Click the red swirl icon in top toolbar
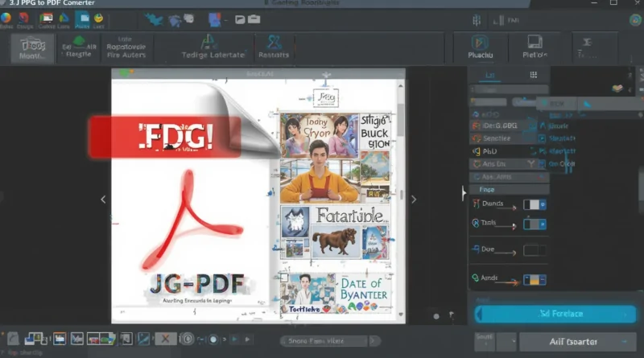The height and width of the screenshot is (358, 644). [24, 18]
